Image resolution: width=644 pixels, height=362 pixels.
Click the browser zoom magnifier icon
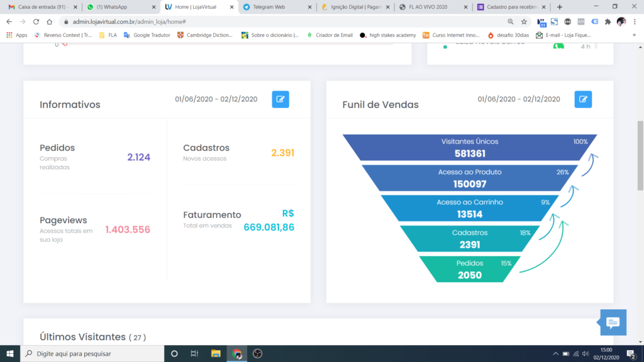tap(510, 21)
